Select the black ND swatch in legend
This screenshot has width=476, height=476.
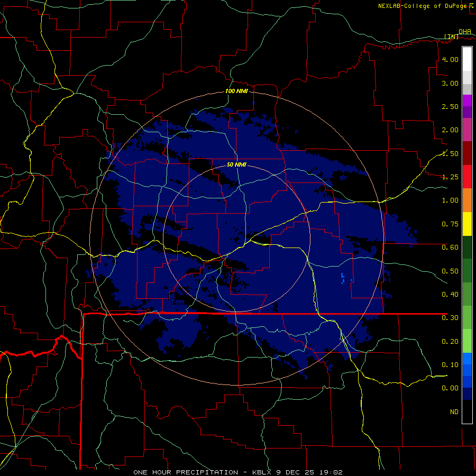(x=467, y=411)
